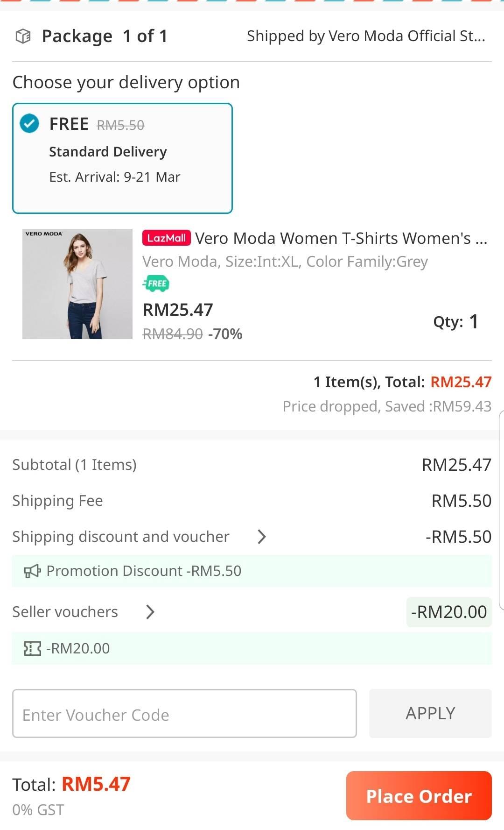Click the seller voucher ticket icon
The width and height of the screenshot is (504, 830).
(x=32, y=648)
